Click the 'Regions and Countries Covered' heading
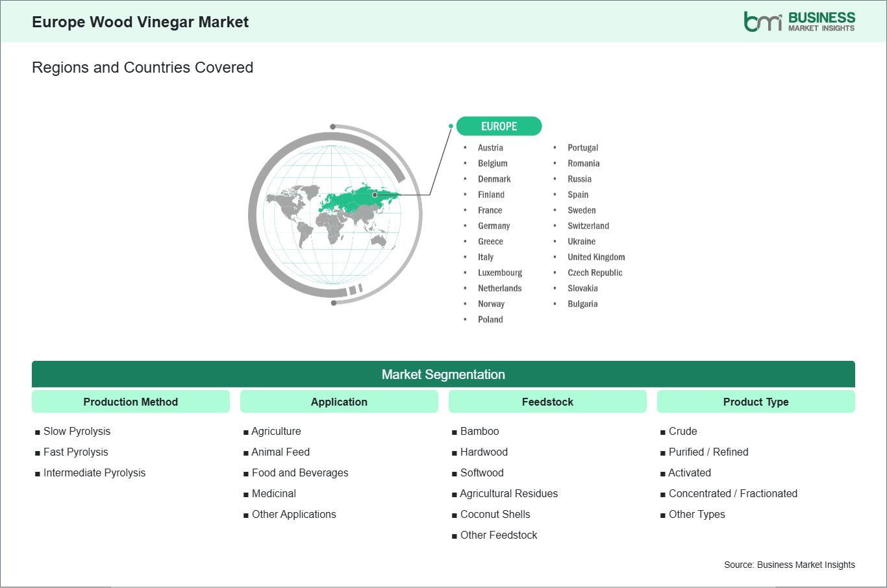The width and height of the screenshot is (887, 588). tap(142, 67)
